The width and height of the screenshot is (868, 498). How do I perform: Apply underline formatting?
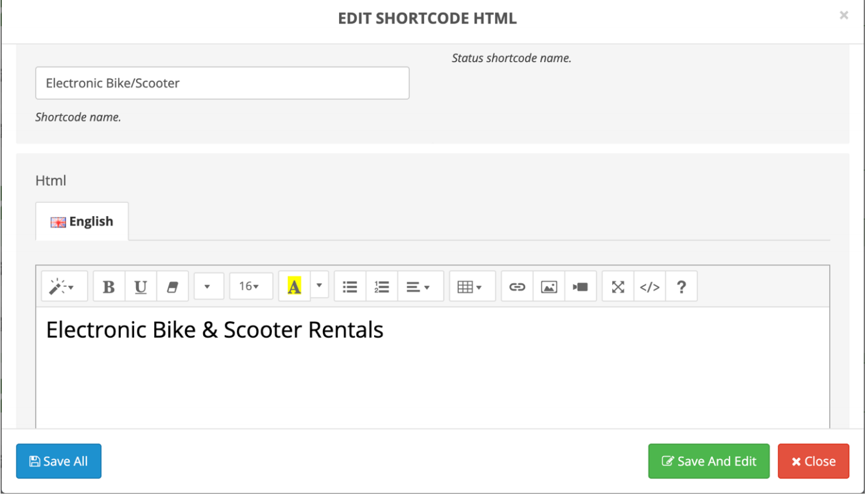[x=141, y=287]
